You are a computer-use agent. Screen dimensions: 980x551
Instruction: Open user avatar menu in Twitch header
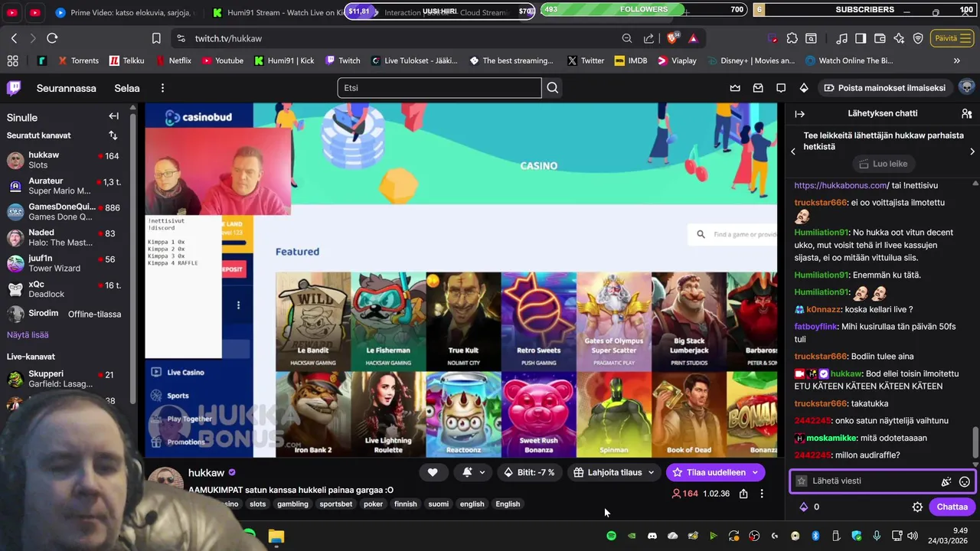coord(966,87)
